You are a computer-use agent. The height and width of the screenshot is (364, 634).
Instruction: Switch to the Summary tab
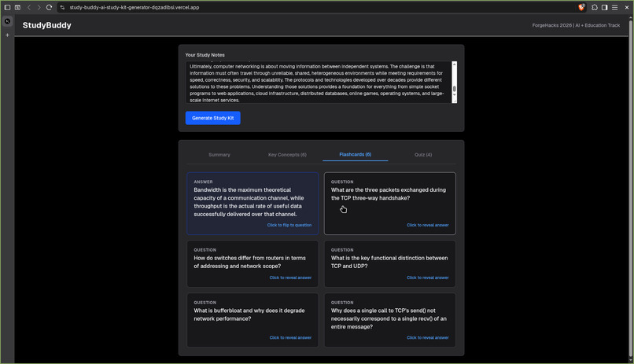pos(219,155)
